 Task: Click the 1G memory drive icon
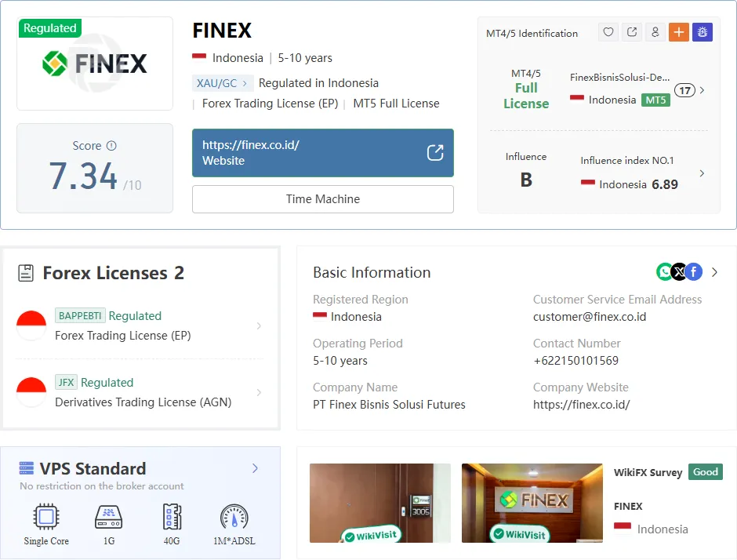pyautogui.click(x=108, y=517)
